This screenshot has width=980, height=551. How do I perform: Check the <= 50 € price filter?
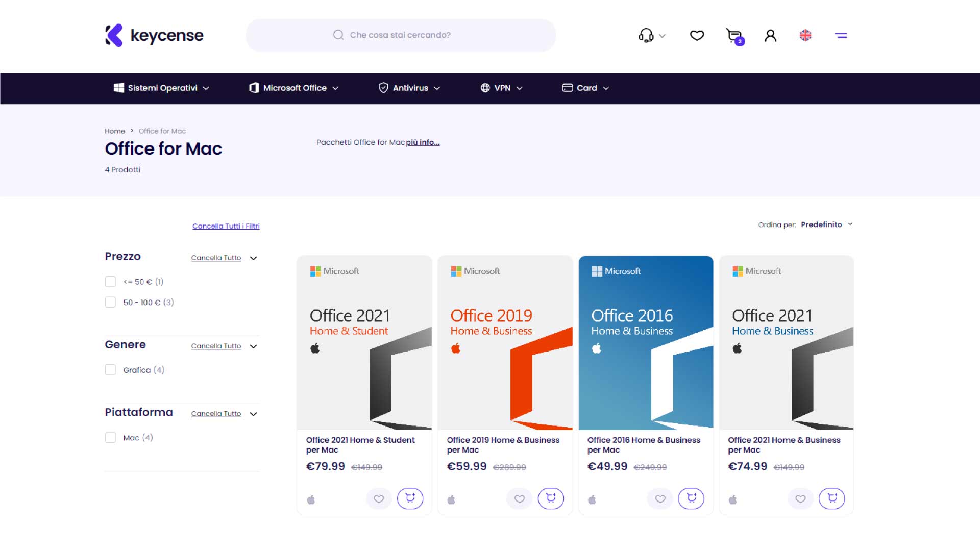(110, 282)
